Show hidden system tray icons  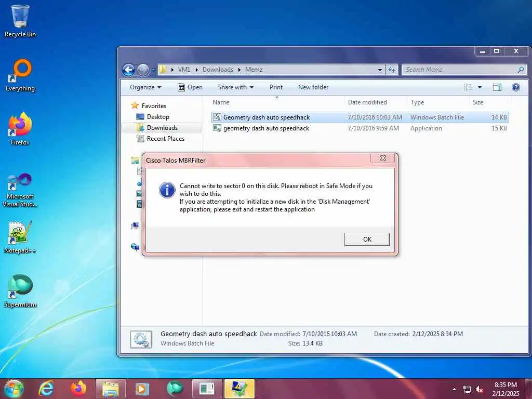pyautogui.click(x=454, y=389)
